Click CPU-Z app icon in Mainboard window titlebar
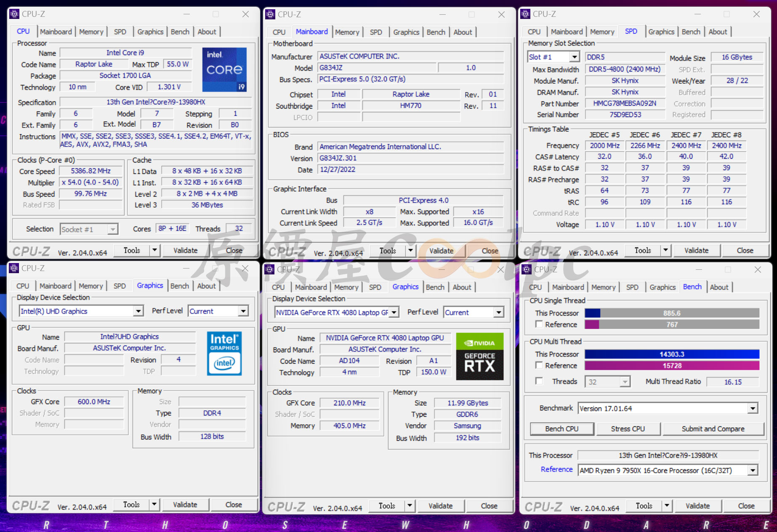Viewport: 777px width, 532px height. coord(270,14)
